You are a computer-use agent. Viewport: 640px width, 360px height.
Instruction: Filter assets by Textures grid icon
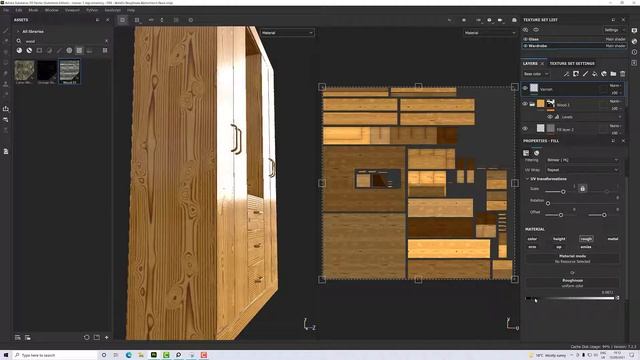coord(79,51)
